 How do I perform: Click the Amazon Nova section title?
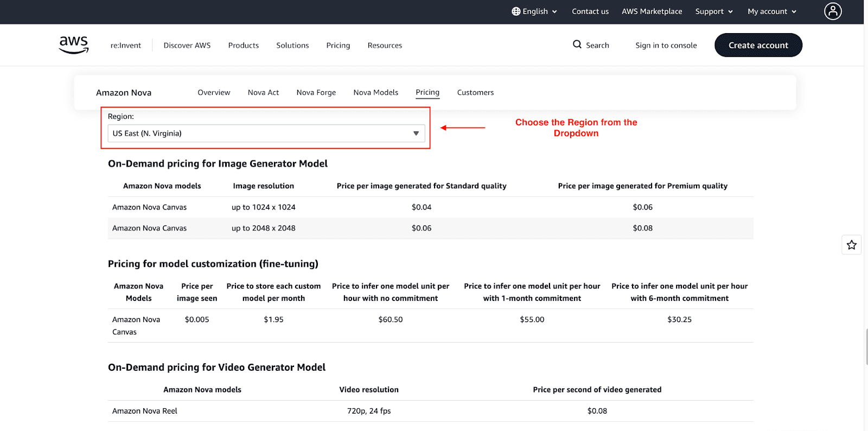point(124,93)
